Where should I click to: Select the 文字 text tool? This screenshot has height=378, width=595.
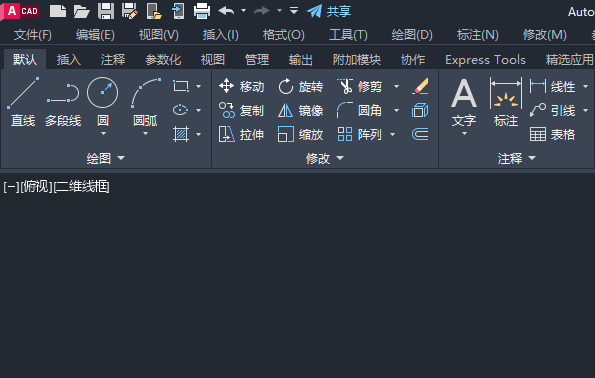pos(464,102)
